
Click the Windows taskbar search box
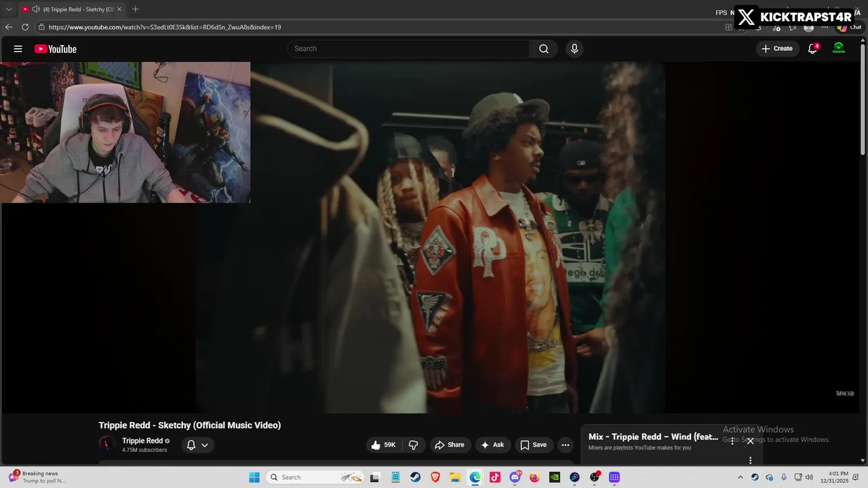[315, 477]
